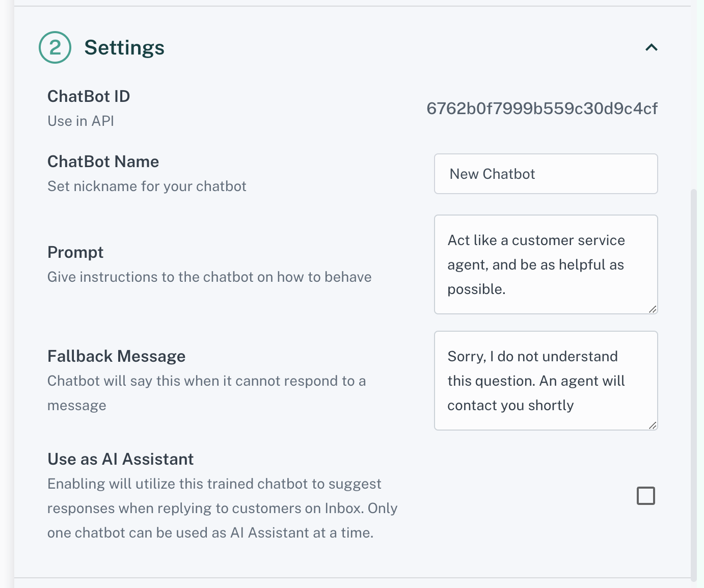The height and width of the screenshot is (588, 704).
Task: Click the Prompt text area resize handle
Action: (x=653, y=309)
